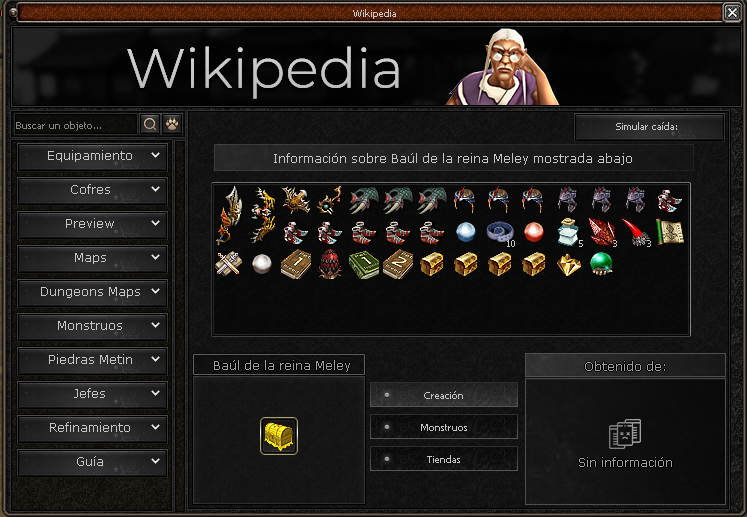Screen dimensions: 747x517
Task: Expand the Maps category
Action: pyautogui.click(x=92, y=258)
